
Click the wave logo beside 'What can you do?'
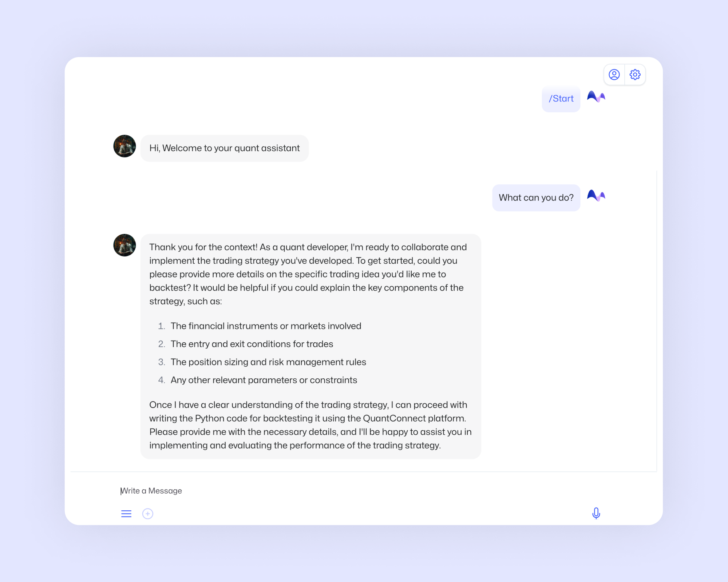(596, 196)
